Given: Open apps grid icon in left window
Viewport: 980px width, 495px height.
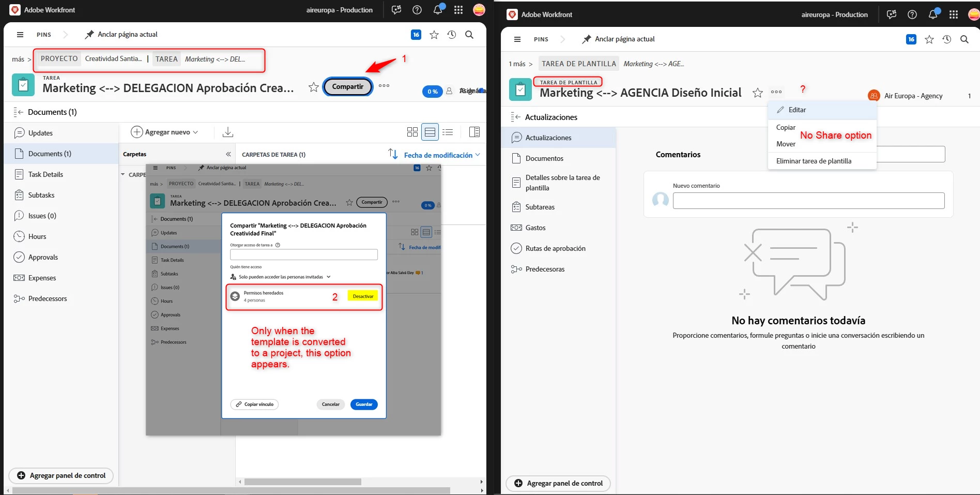Looking at the screenshot, I should pyautogui.click(x=458, y=10).
